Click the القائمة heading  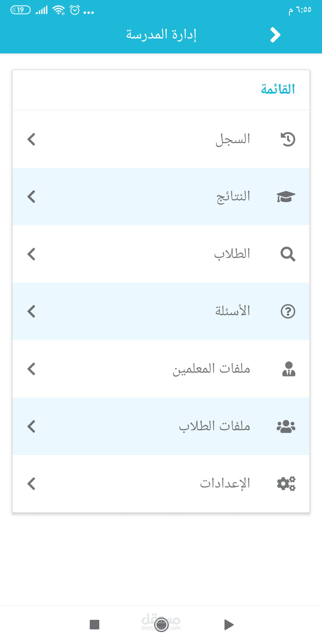[x=278, y=89]
